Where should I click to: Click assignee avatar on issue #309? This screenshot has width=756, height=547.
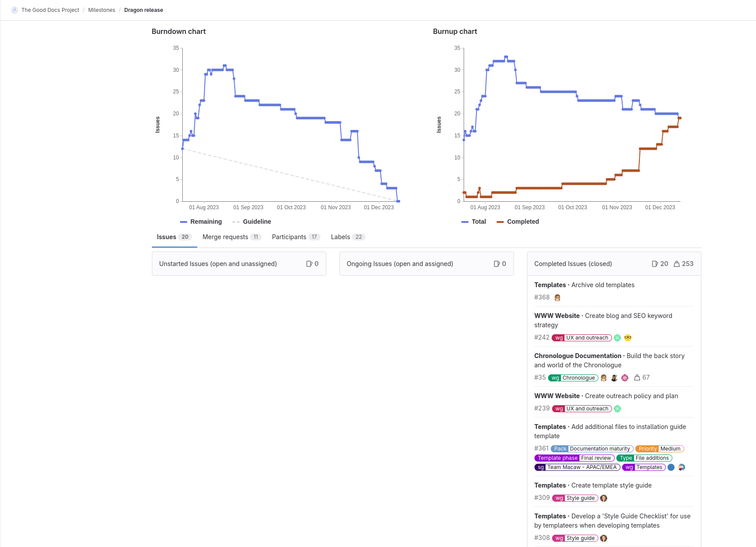click(604, 498)
